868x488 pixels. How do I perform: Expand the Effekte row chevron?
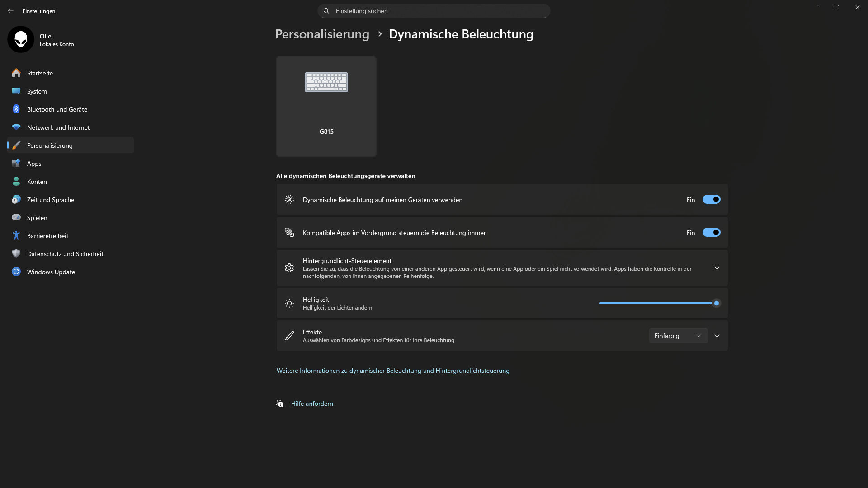click(717, 336)
